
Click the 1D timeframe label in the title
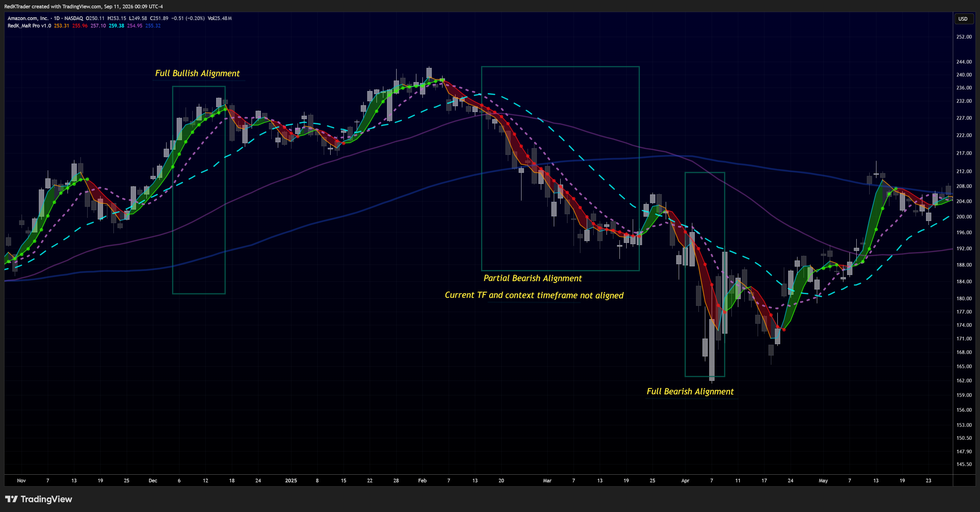coord(57,18)
